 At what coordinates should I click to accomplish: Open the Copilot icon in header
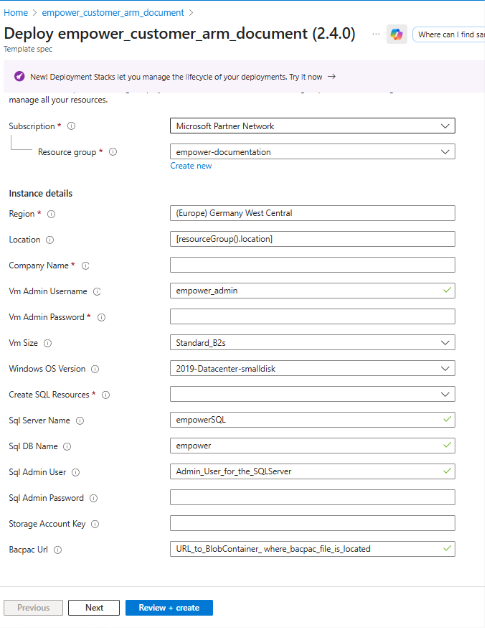coord(396,34)
